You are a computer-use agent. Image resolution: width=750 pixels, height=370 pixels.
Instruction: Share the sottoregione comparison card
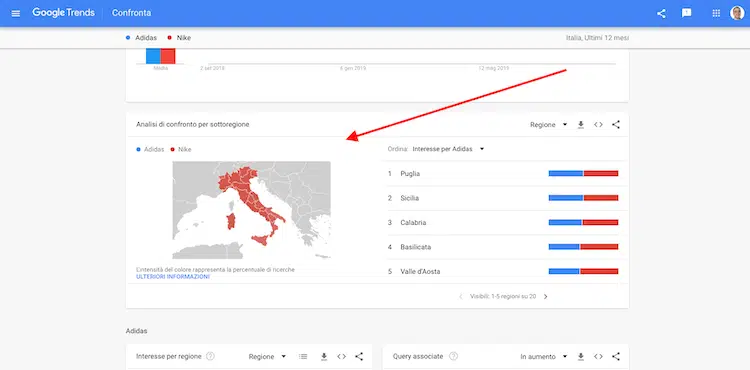[616, 125]
